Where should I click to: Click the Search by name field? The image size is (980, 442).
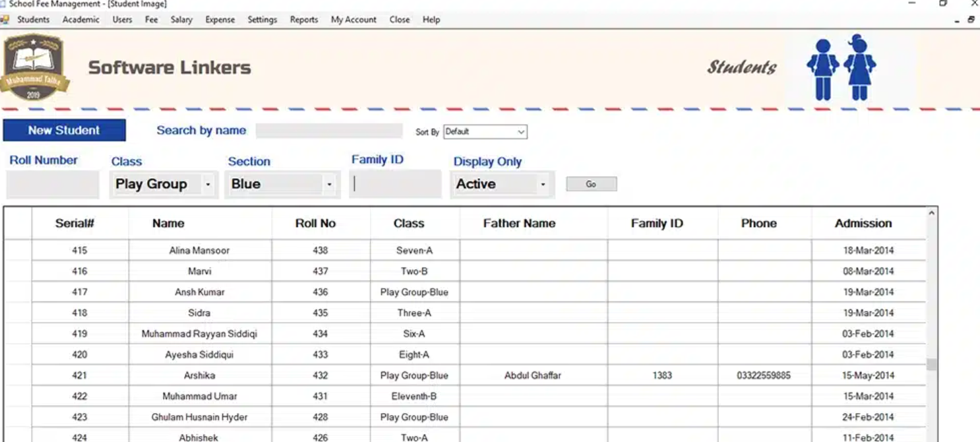328,131
